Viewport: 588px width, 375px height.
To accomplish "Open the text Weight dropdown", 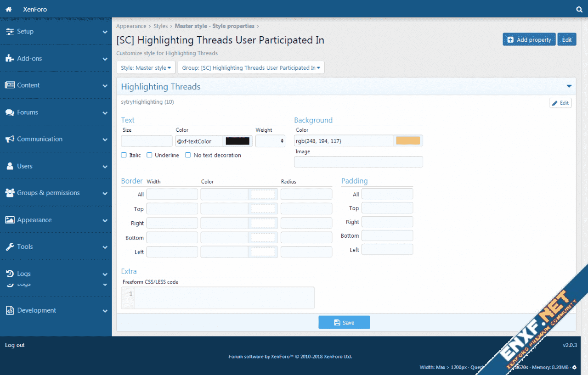I will (270, 141).
